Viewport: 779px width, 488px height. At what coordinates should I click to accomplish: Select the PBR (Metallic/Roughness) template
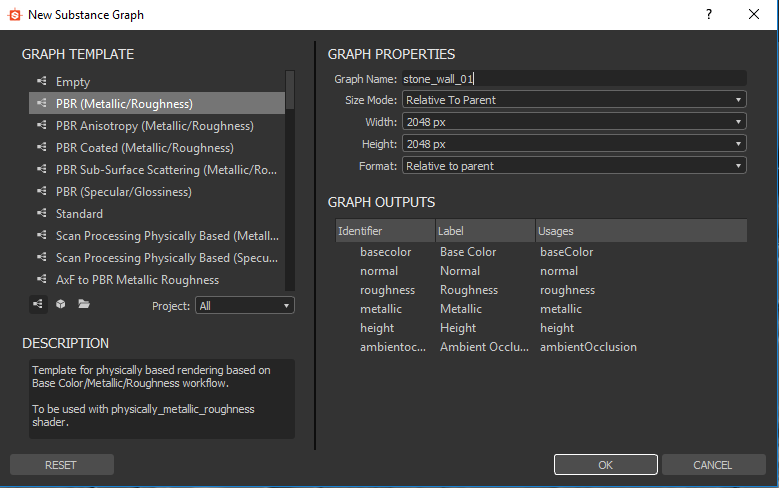point(157,103)
